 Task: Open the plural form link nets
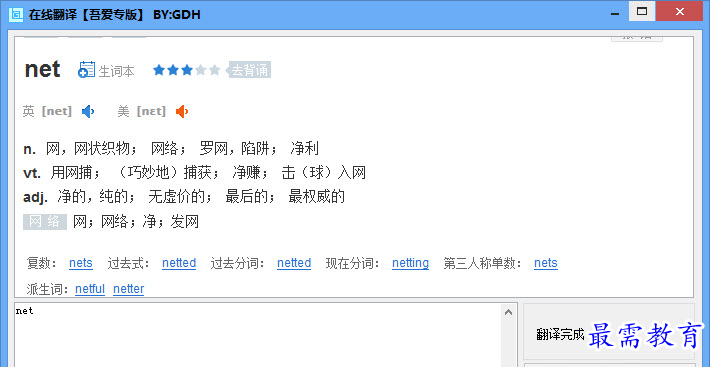(x=81, y=263)
